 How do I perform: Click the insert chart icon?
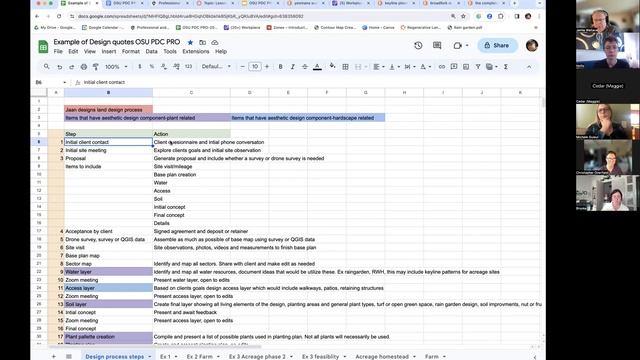click(x=466, y=67)
